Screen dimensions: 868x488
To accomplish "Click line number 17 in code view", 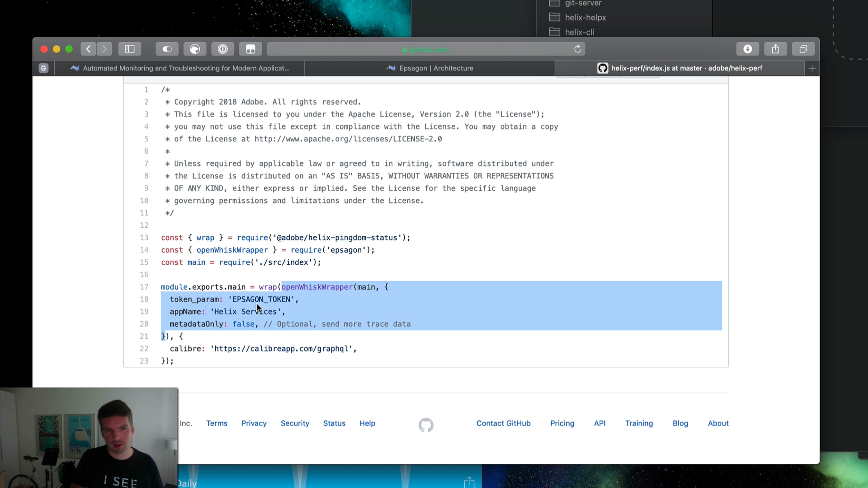I will 144,287.
